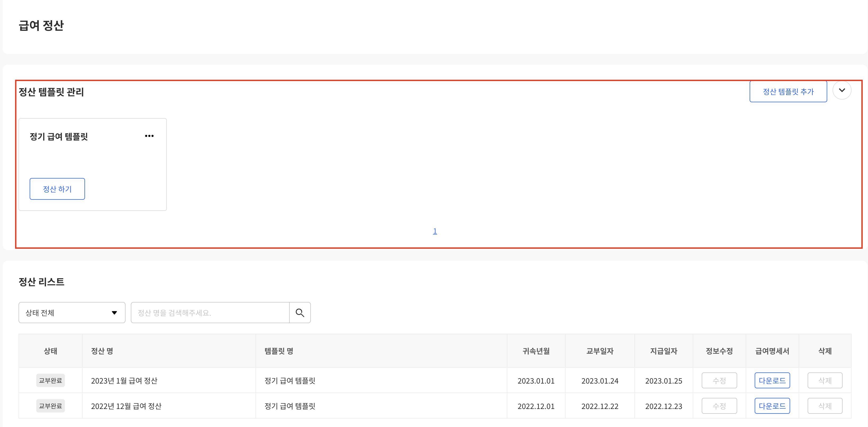The image size is (868, 427).
Task: Click the 2023.01.25 지급일자 cell
Action: click(664, 380)
